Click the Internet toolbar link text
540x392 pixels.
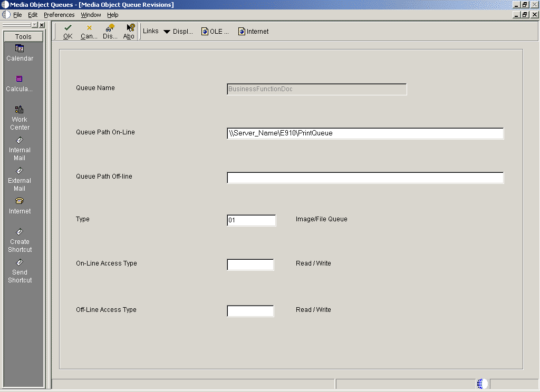(257, 31)
